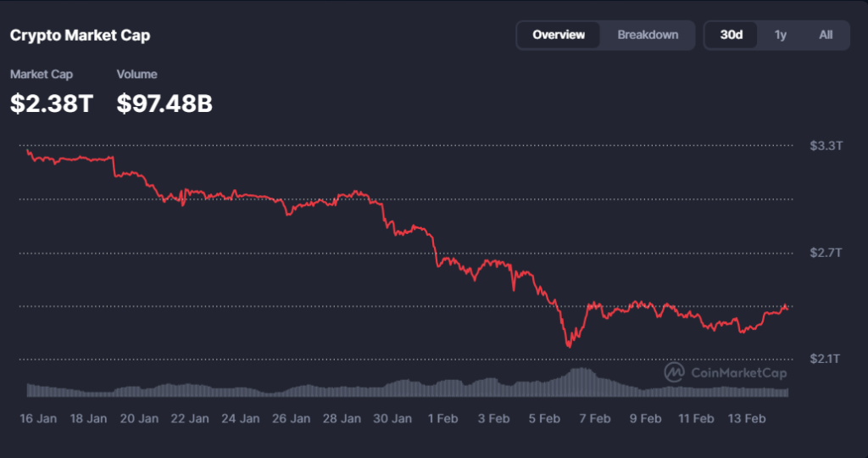Click the Volume label
Screen dimensions: 868x458
[x=136, y=75]
